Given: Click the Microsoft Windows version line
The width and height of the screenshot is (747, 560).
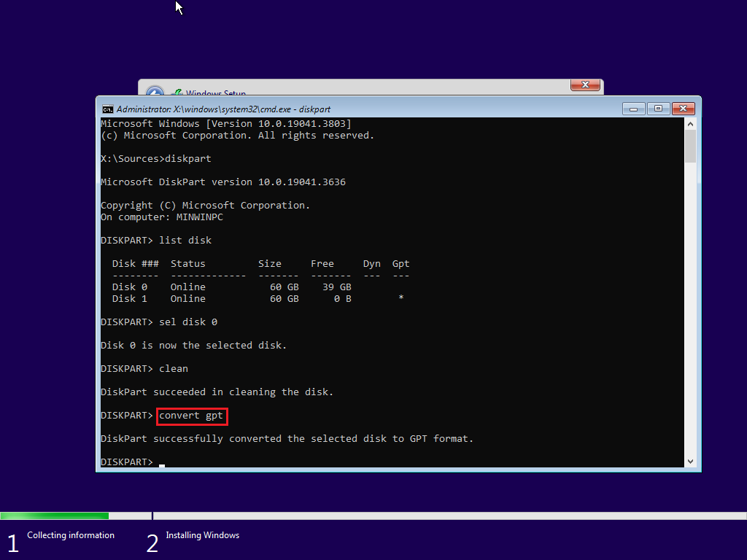Looking at the screenshot, I should point(226,124).
